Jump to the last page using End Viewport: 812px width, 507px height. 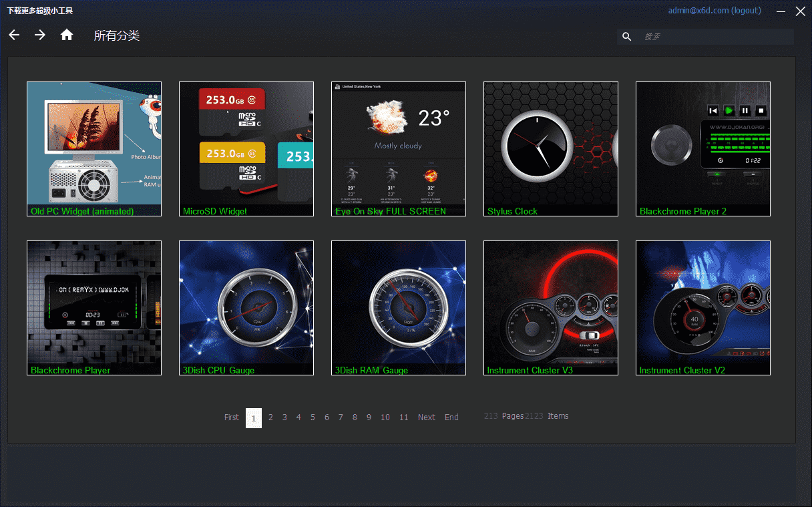click(x=451, y=417)
